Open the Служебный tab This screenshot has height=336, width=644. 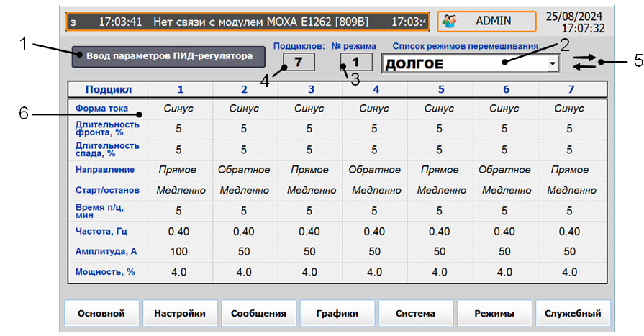coord(573,314)
